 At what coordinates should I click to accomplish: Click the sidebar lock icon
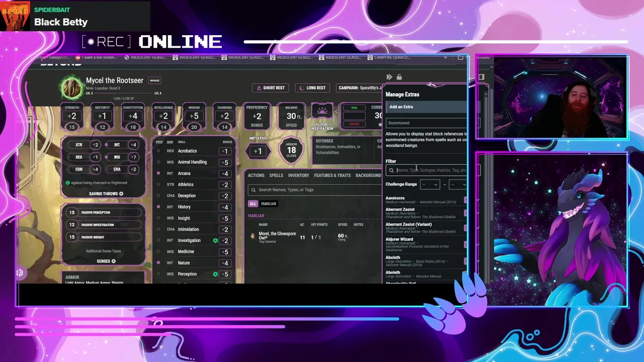coord(399,77)
